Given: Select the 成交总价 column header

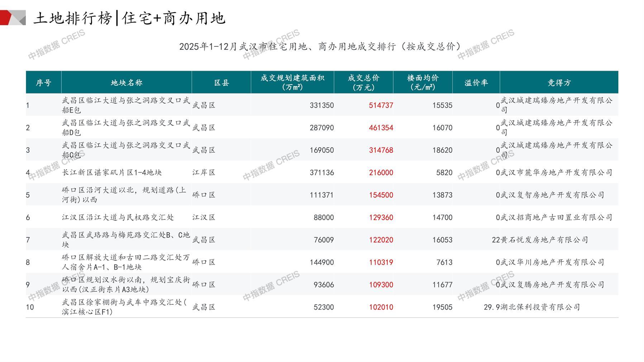Looking at the screenshot, I should click(x=363, y=82).
